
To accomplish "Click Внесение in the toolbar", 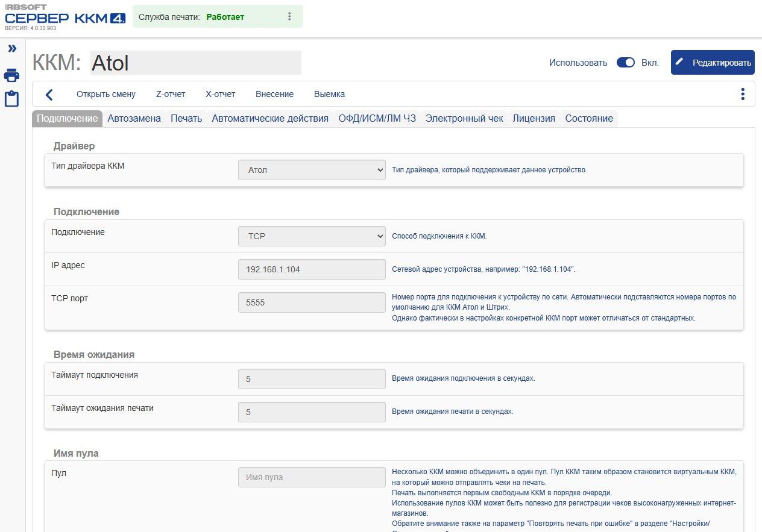I will (x=274, y=94).
